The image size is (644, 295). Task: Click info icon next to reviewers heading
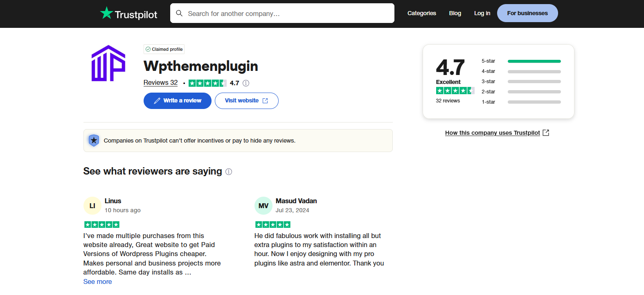229,172
